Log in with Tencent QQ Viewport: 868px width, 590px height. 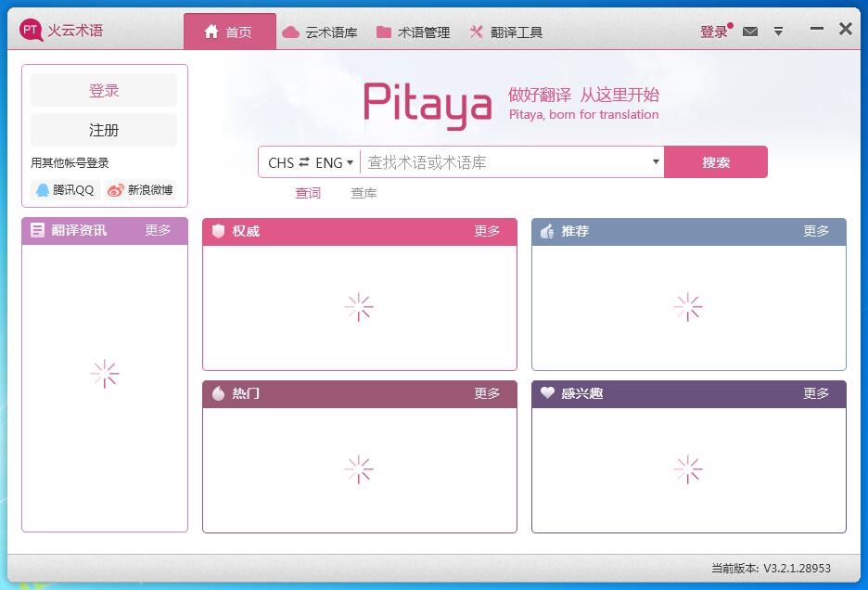pyautogui.click(x=65, y=190)
